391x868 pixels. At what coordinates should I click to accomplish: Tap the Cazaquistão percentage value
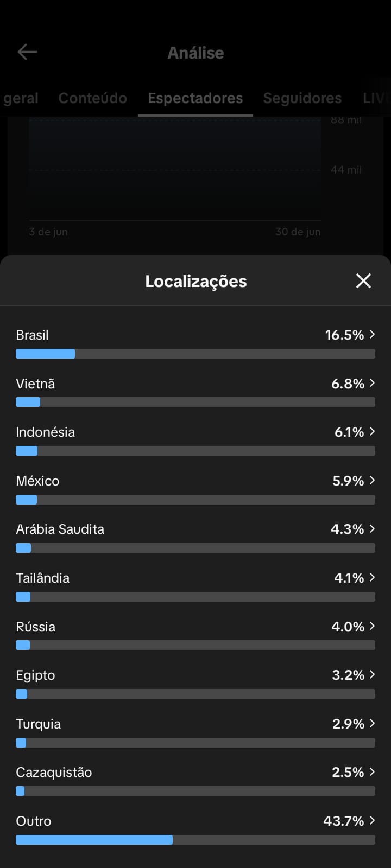click(x=348, y=772)
